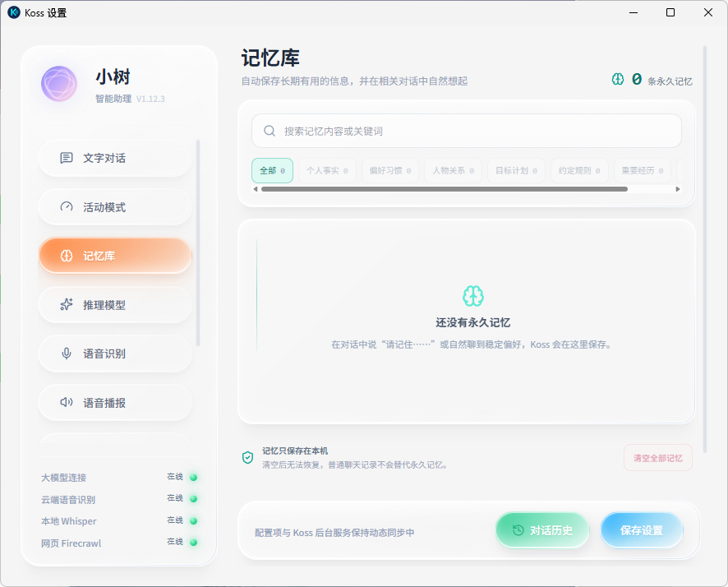728x587 pixels.
Task: Click the clock icon in 对话历史 button
Action: click(518, 530)
